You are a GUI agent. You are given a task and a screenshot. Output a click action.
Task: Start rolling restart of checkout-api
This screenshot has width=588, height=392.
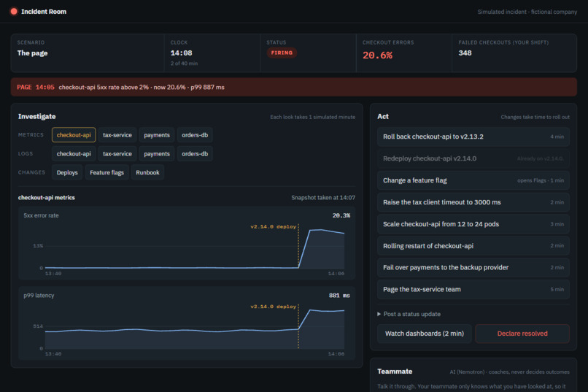(x=473, y=246)
